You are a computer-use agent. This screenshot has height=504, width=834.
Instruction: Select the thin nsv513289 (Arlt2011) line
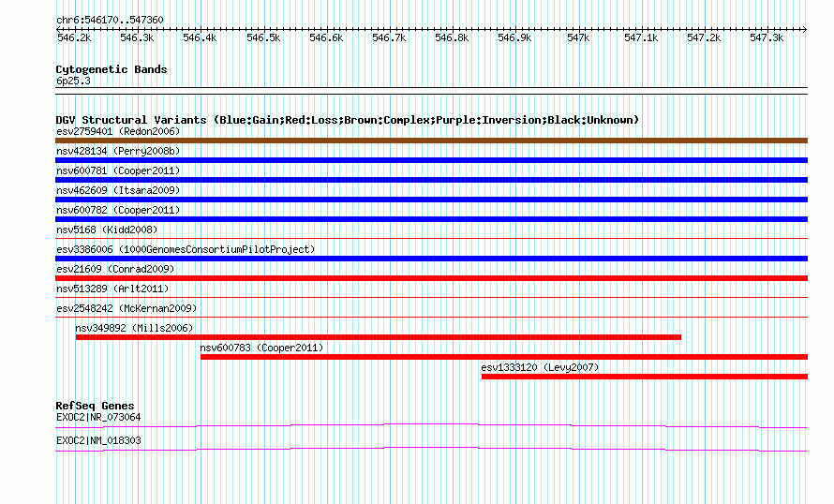431,298
